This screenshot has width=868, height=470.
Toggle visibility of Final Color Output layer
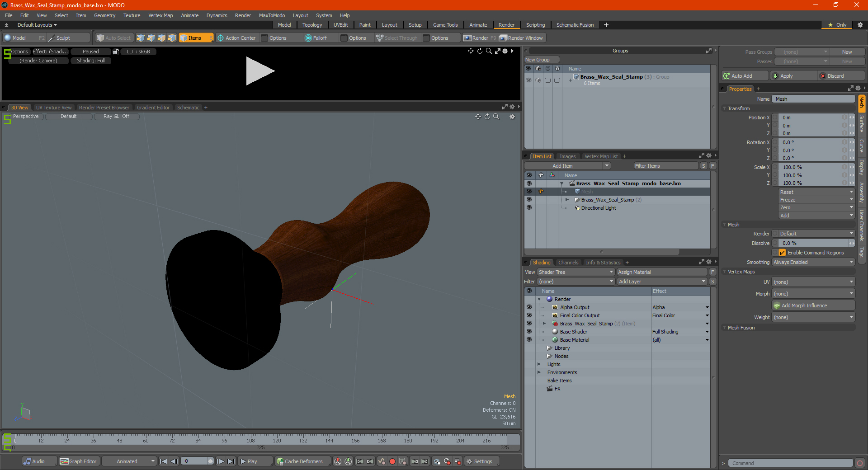click(x=529, y=315)
